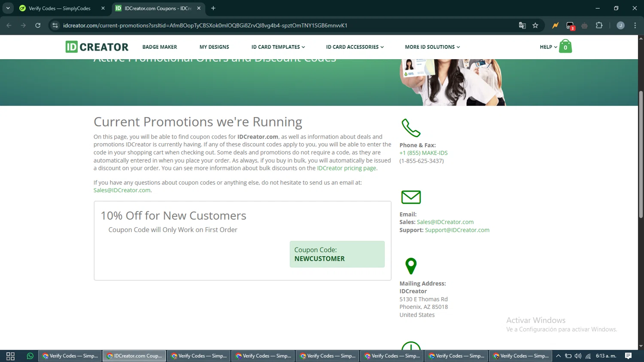Close the IDCreator.com Coupons tab
644x362 pixels.
199,8
